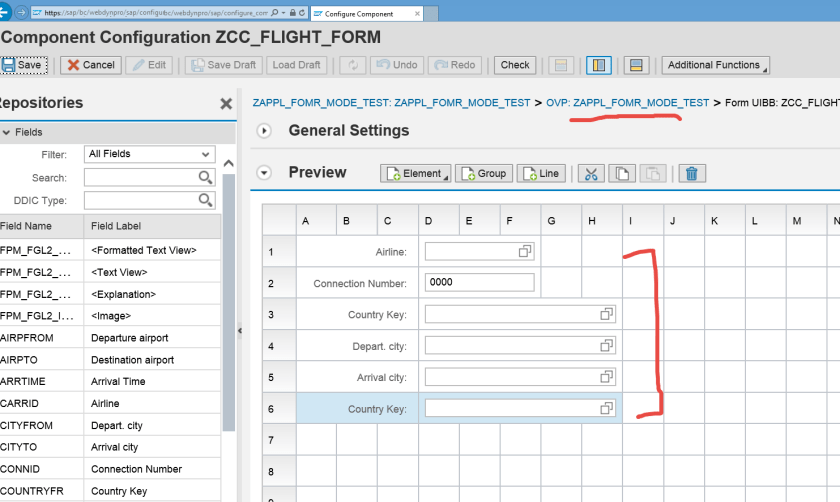Click the refresh icon in toolbar
Screen dimensions: 840x502
tap(353, 65)
